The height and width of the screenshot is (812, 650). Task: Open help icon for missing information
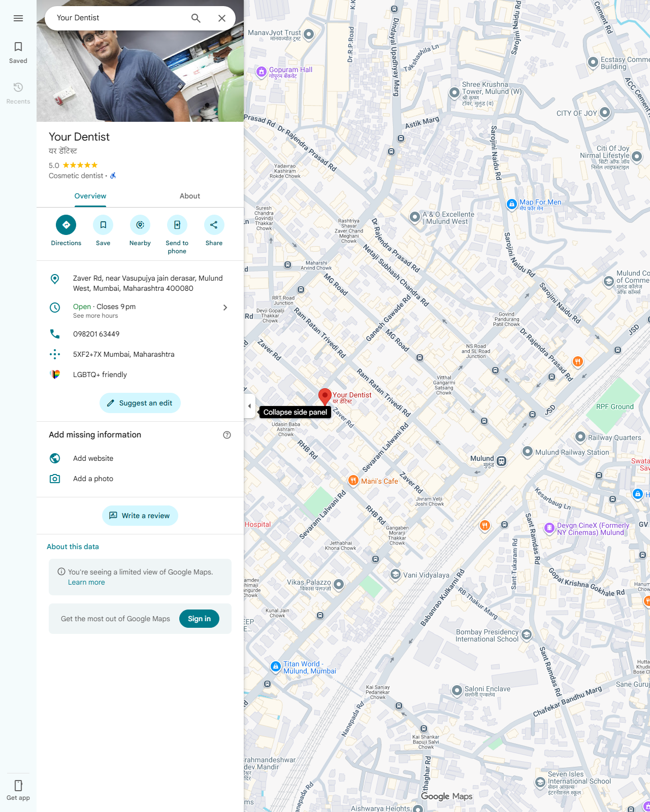coord(227,435)
